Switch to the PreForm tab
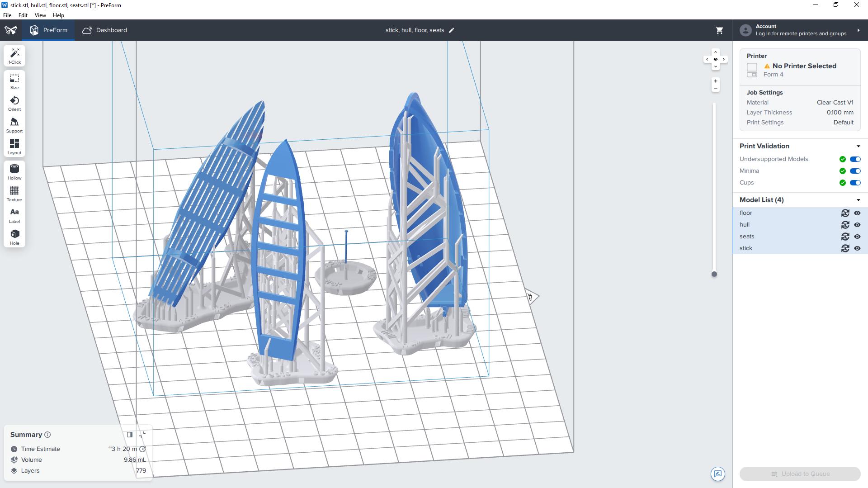Image resolution: width=868 pixels, height=488 pixels. (x=48, y=30)
